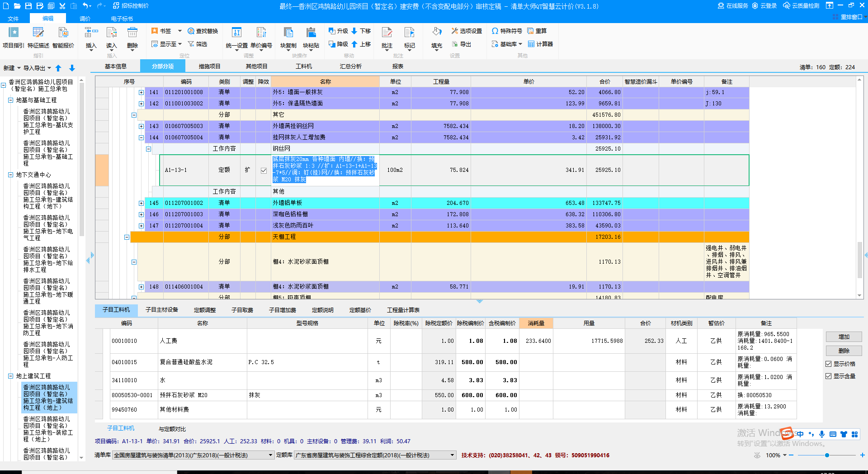This screenshot has width=868, height=474.
Task: Toggle the 显示含量 checkbox
Action: coord(829,376)
